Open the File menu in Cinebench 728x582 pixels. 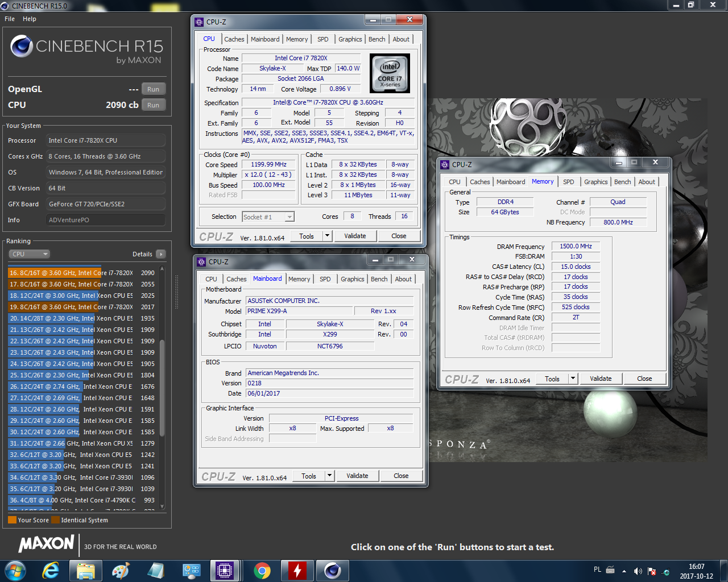(x=10, y=19)
